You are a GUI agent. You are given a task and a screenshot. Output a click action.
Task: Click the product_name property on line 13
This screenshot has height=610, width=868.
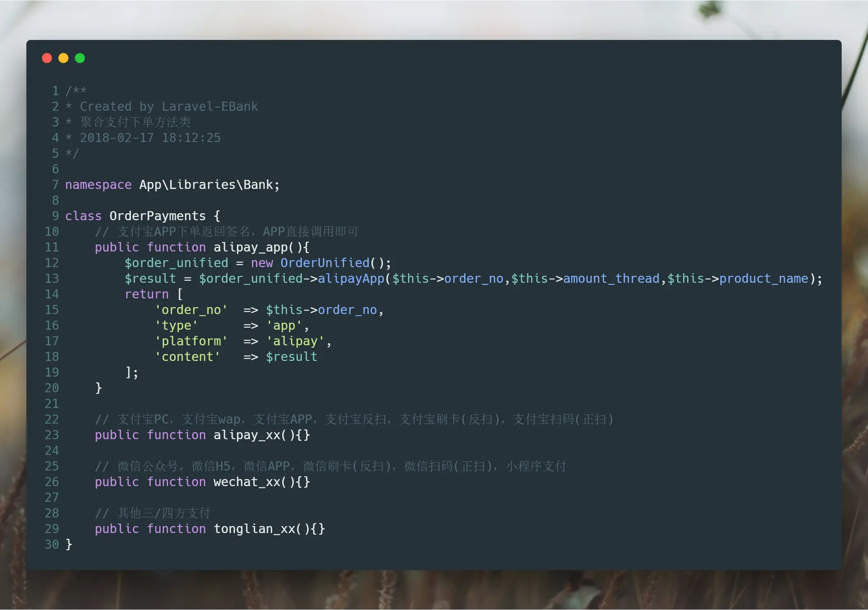point(763,279)
